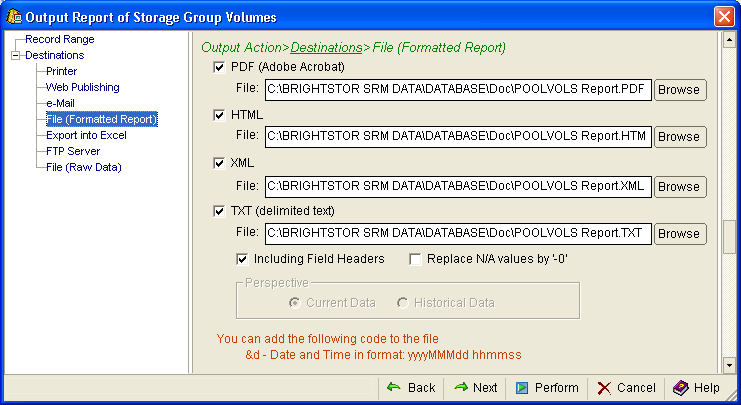This screenshot has width=741, height=405.
Task: Click the Back button label
Action: coord(422,388)
